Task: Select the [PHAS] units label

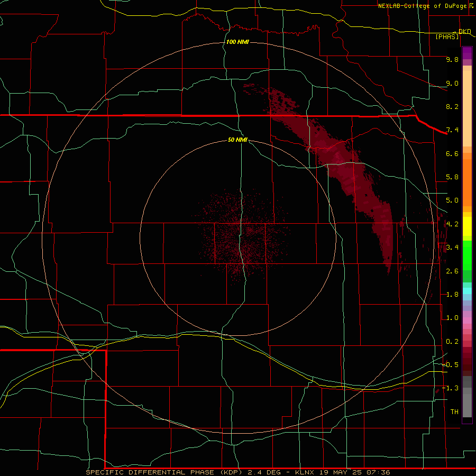Action: (447, 36)
